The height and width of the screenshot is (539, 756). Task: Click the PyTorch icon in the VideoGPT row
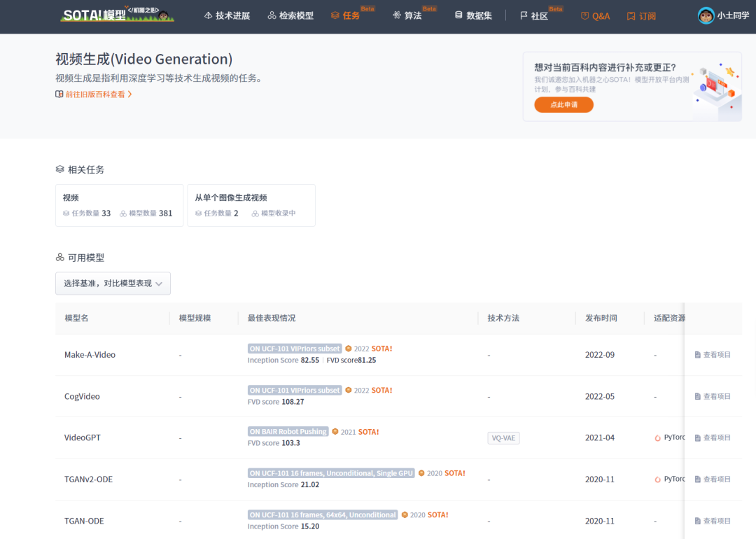click(657, 437)
